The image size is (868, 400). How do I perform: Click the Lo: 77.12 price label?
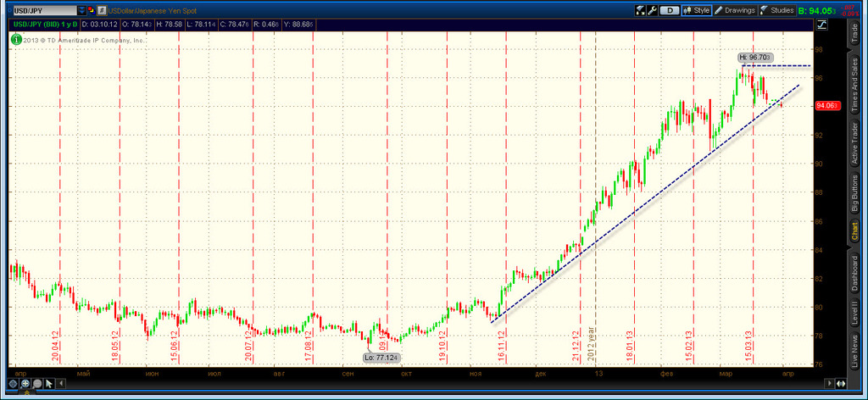381,358
